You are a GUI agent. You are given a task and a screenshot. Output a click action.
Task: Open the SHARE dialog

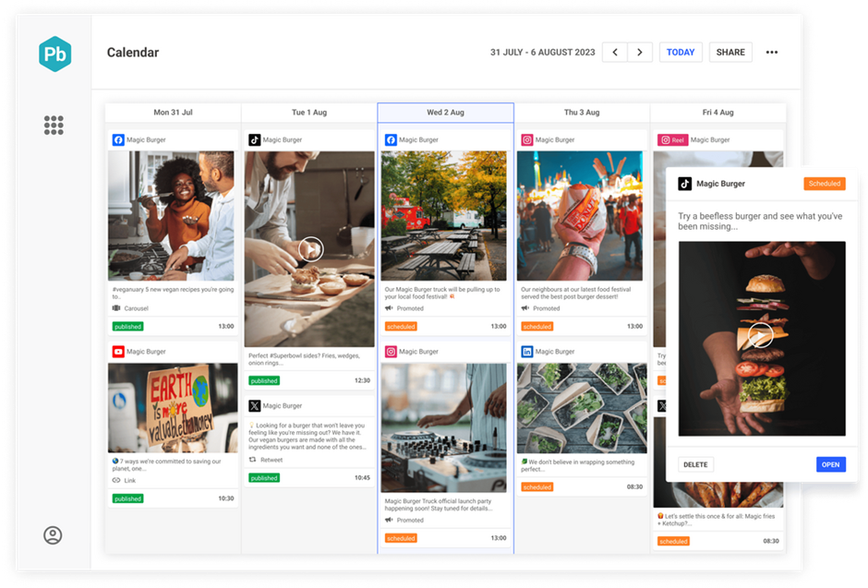point(730,52)
